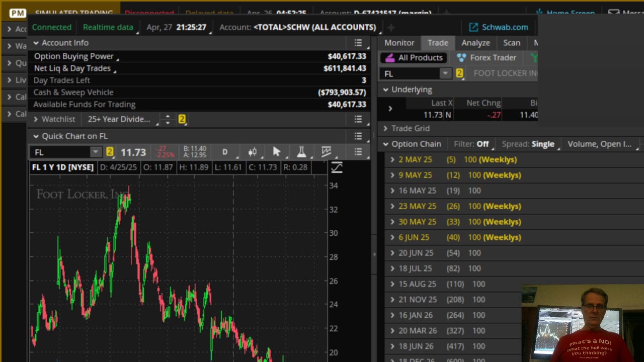The width and height of the screenshot is (644, 362).
Task: Click the yellow link icon beside Watchlist
Action: click(x=182, y=119)
